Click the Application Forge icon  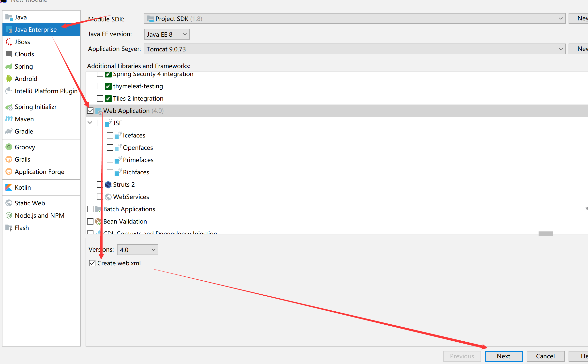click(x=9, y=172)
